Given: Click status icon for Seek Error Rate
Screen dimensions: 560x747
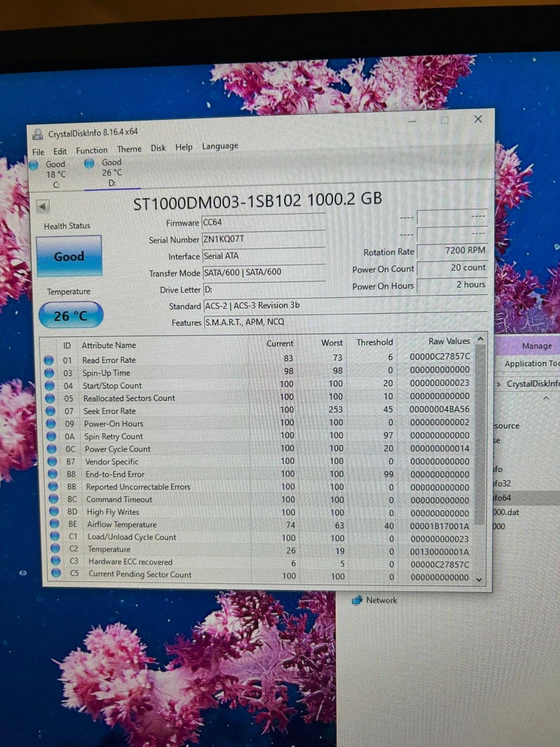Looking at the screenshot, I should coord(51,411).
